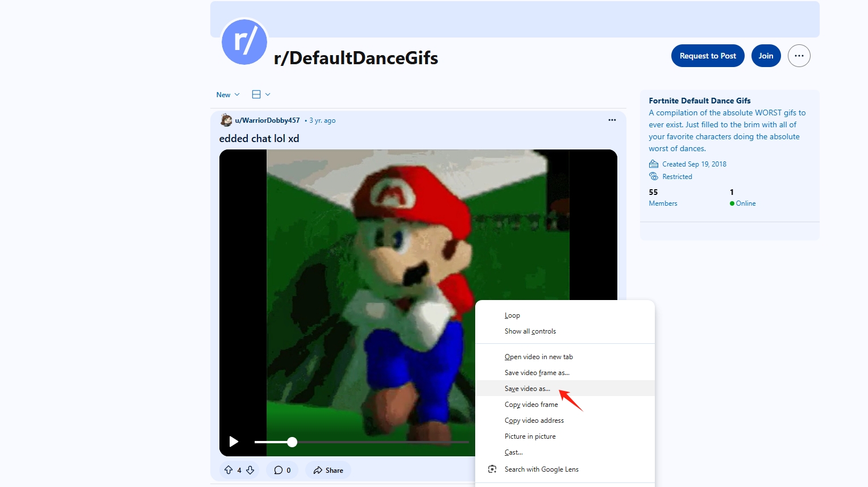Open the post overflow menu (three dots)
Viewport: 868px width, 487px height.
point(612,120)
